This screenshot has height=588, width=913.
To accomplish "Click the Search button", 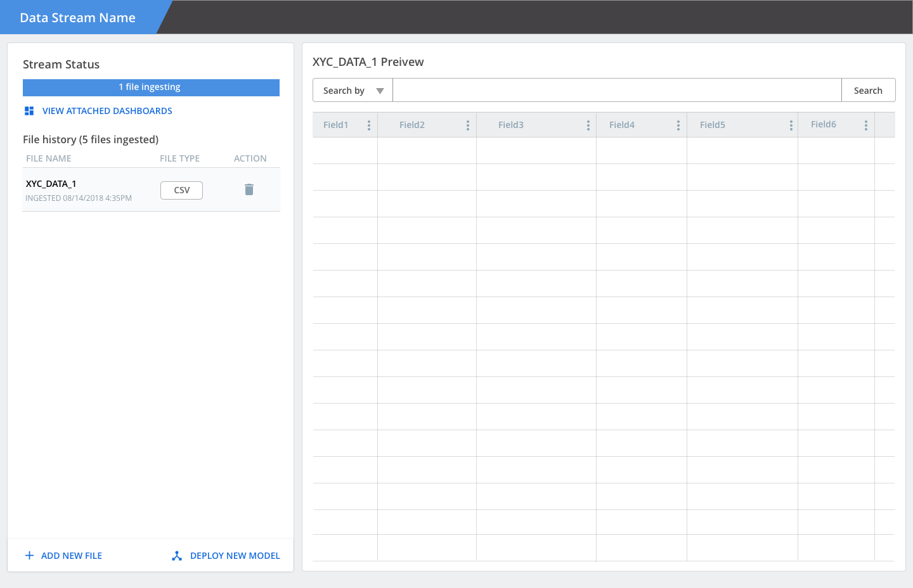I will click(868, 90).
